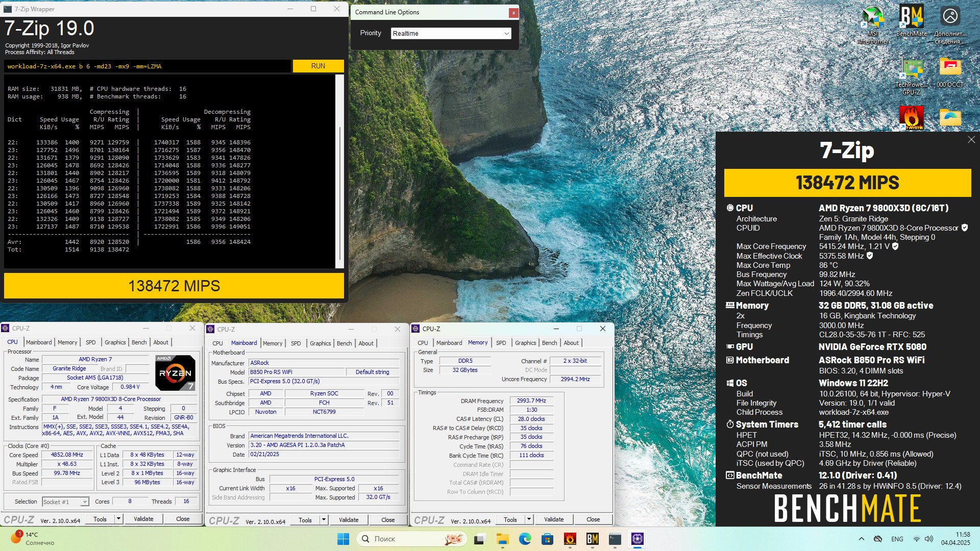
Task: Click Max Core Temp value 86 °C
Action: coord(828,265)
